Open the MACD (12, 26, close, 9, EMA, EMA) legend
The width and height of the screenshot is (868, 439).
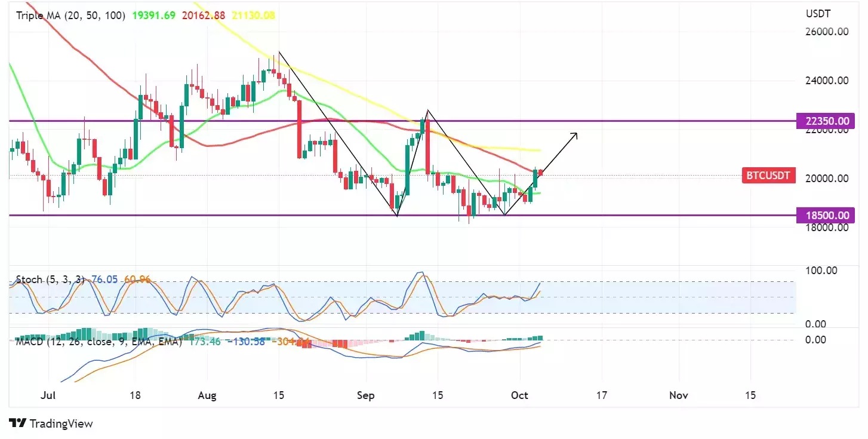click(99, 342)
